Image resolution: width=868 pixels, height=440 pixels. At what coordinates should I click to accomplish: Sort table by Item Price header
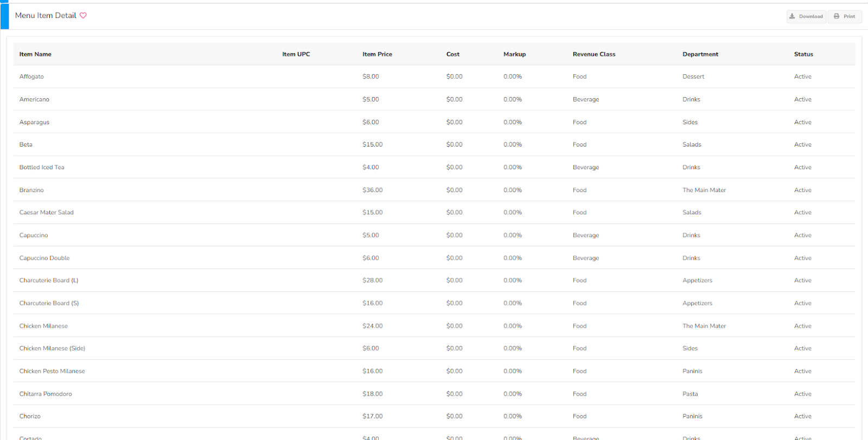(x=377, y=54)
